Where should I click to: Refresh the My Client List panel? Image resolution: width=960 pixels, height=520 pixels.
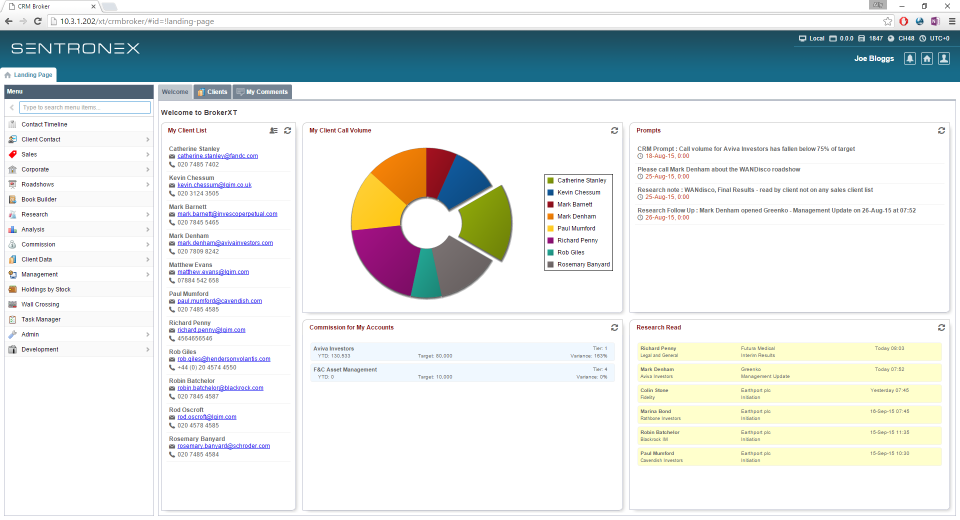[x=287, y=130]
